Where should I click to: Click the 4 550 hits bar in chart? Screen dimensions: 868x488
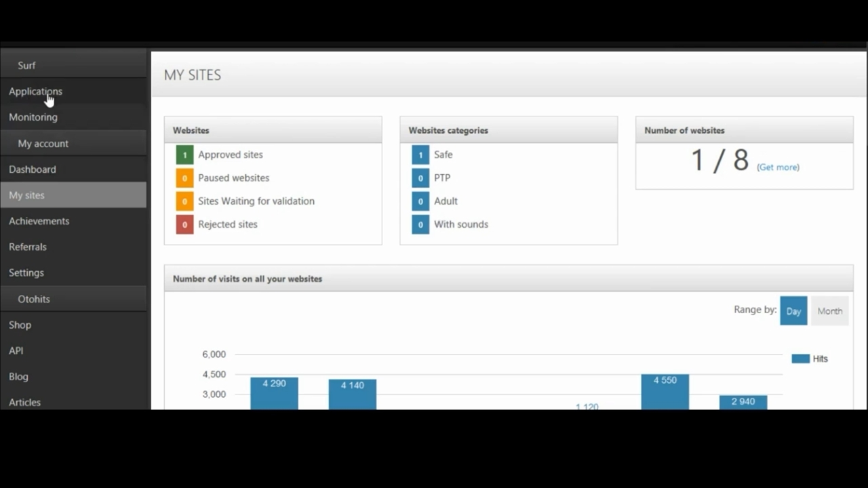click(665, 393)
